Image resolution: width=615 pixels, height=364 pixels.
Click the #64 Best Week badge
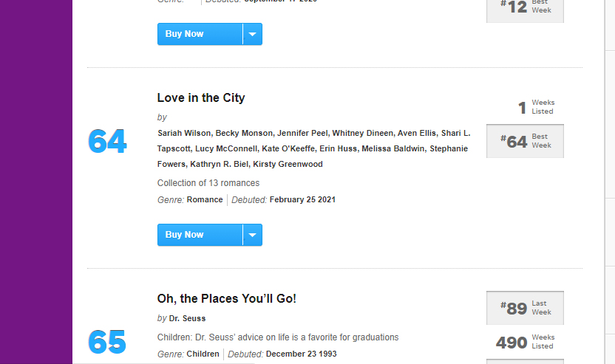coord(525,141)
